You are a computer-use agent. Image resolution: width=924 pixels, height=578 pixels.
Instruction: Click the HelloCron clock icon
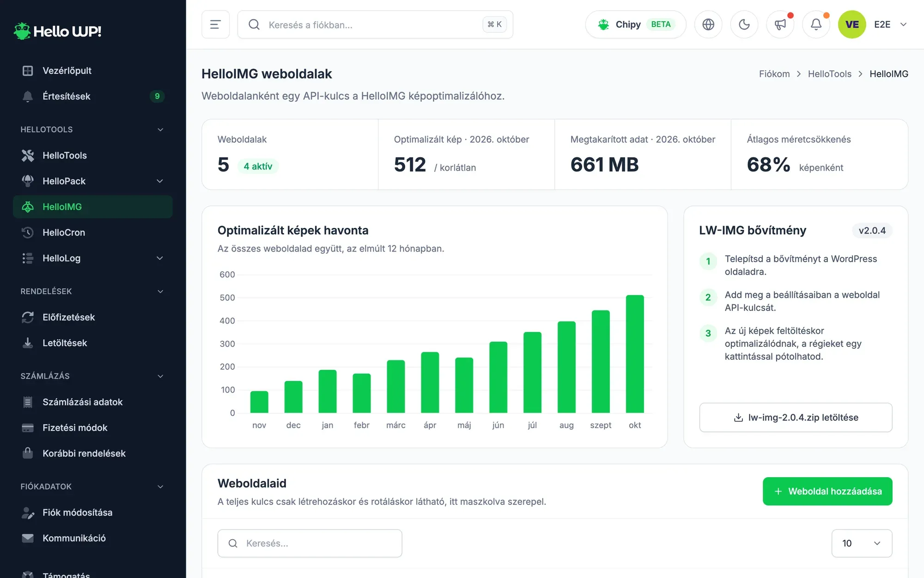coord(28,233)
